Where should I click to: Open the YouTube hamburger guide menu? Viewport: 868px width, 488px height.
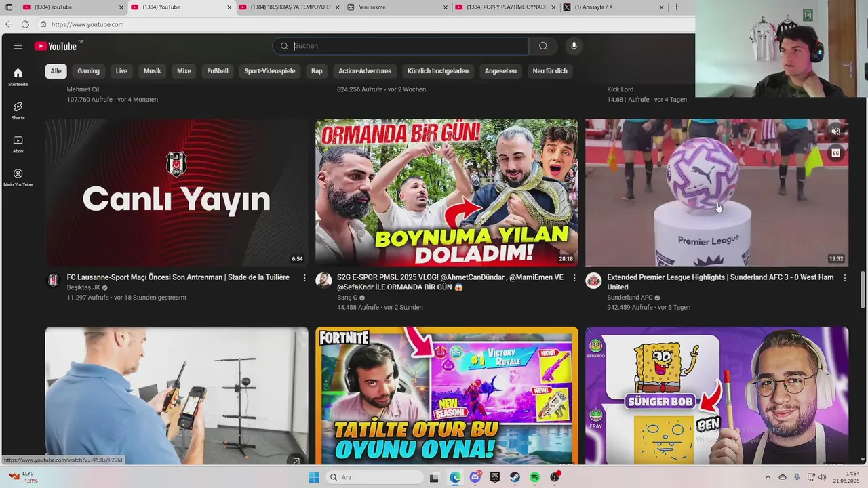pos(18,46)
